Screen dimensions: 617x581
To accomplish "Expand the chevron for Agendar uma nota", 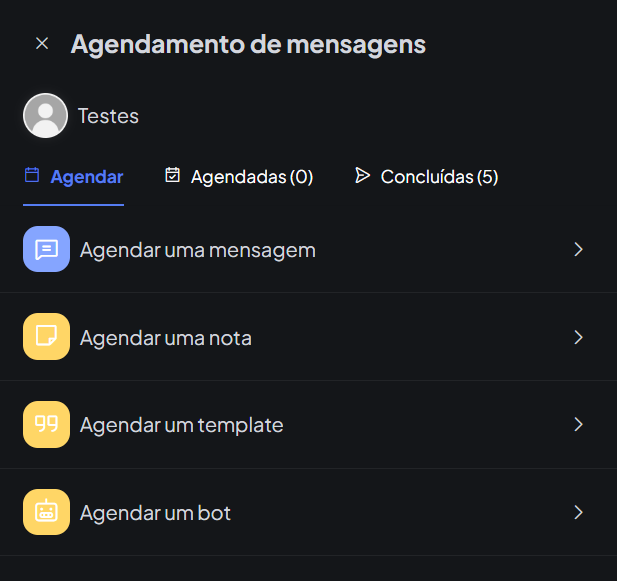I will 578,337.
